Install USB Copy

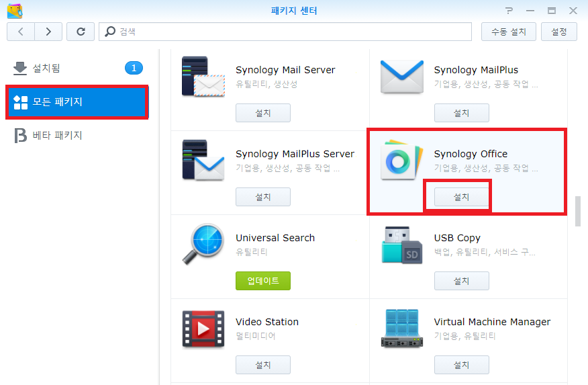click(x=461, y=281)
